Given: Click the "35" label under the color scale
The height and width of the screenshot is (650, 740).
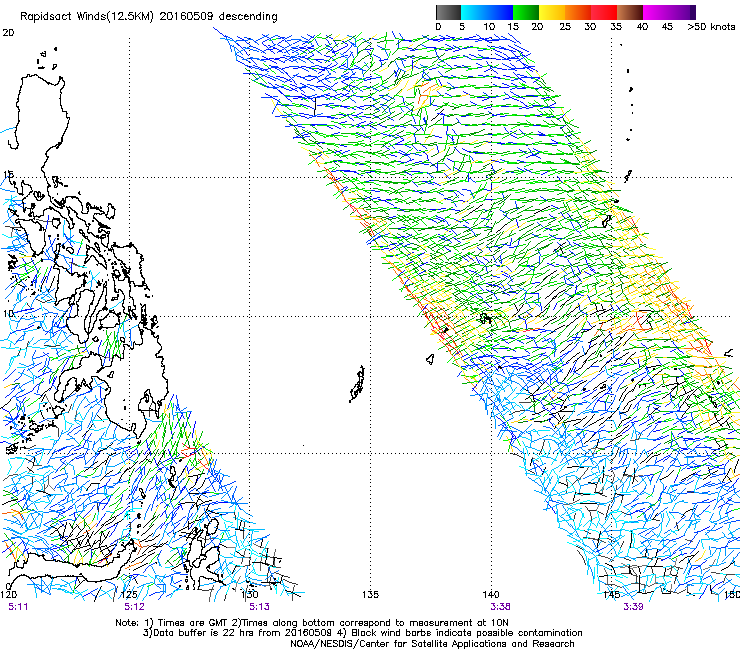Looking at the screenshot, I should [616, 27].
